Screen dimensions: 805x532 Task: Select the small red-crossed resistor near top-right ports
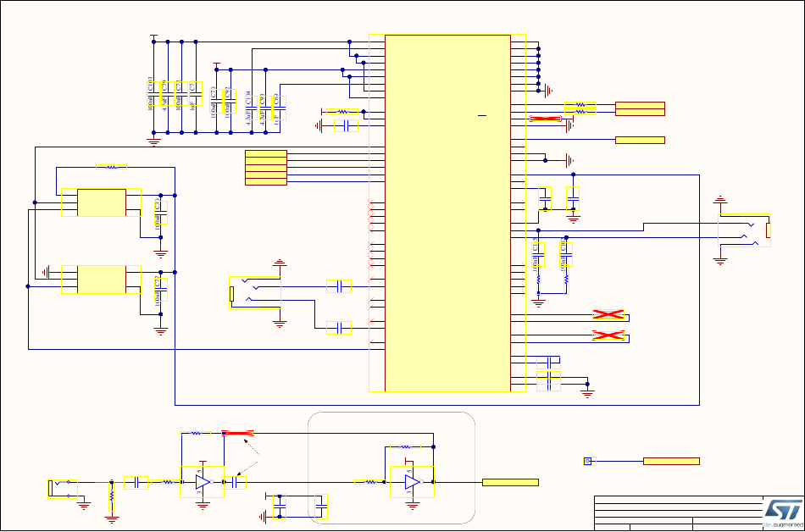[545, 119]
